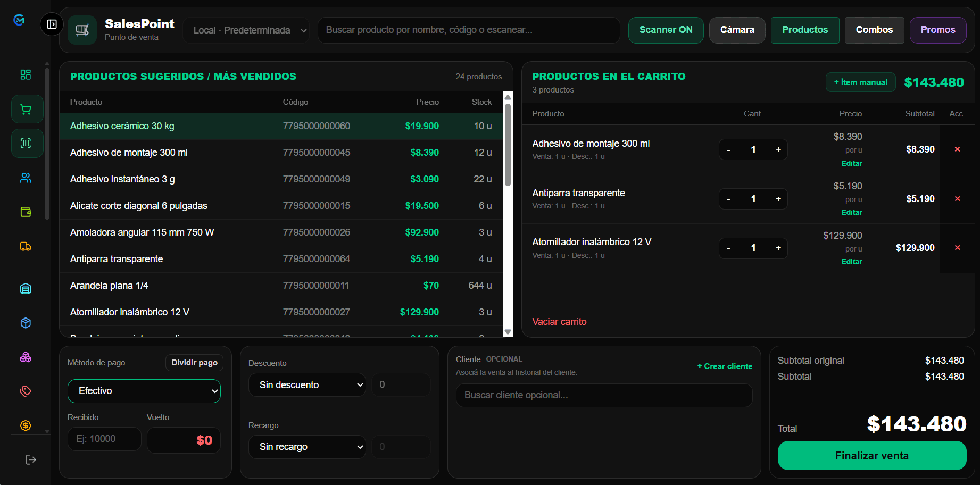The width and height of the screenshot is (980, 485).
Task: Open the Efectivo payment method dropdown
Action: pyautogui.click(x=144, y=391)
